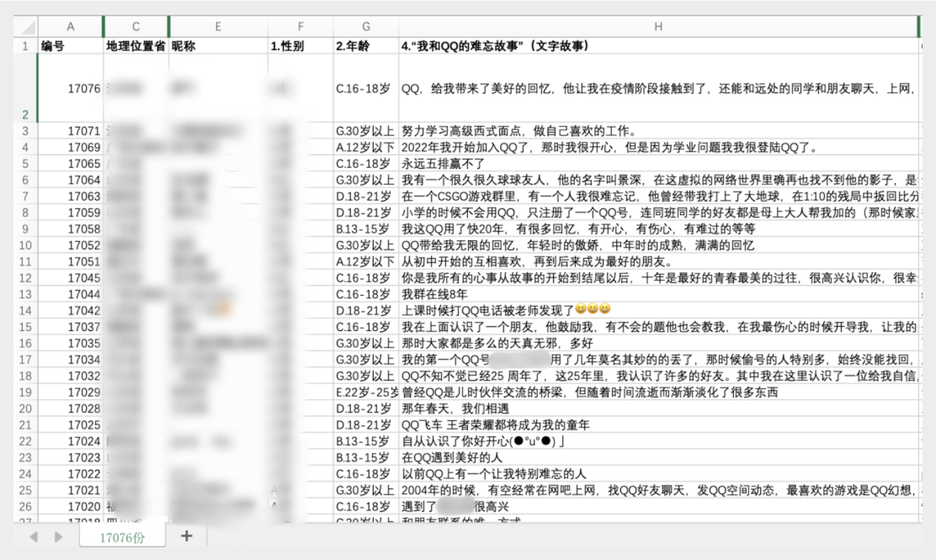
Task: Click story cell 曾经QQ是儿时伙伴交流的桥梁
Action: tap(658, 392)
